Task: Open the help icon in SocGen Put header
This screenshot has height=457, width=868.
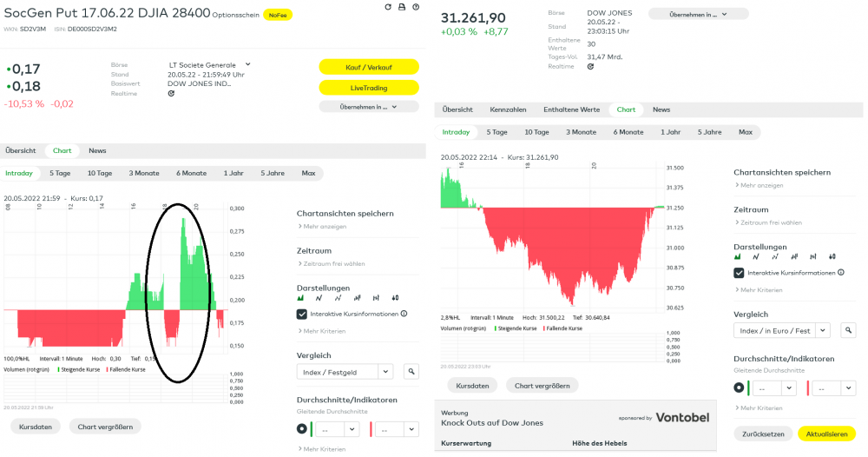Action: pos(416,7)
